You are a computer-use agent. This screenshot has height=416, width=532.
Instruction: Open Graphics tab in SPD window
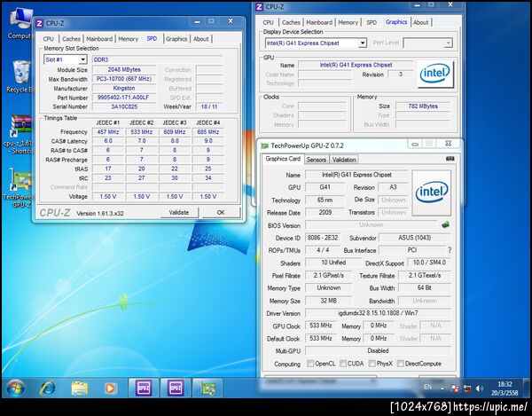(176, 39)
